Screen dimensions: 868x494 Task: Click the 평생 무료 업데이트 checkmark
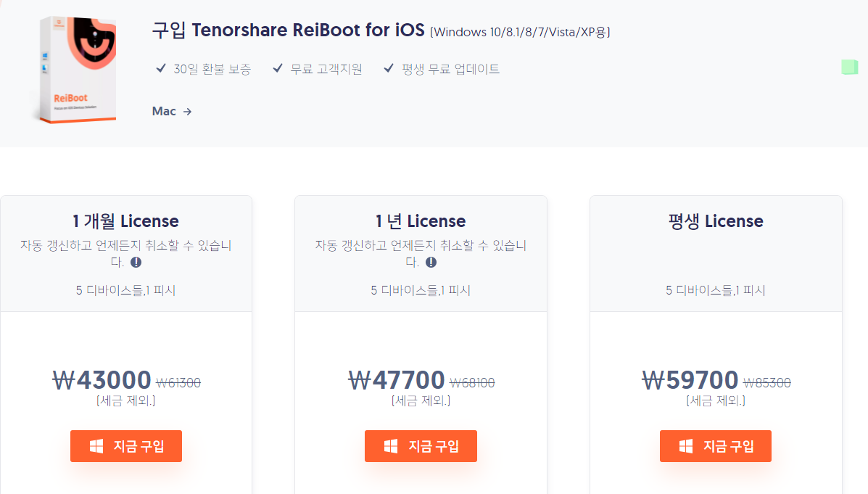tap(389, 68)
